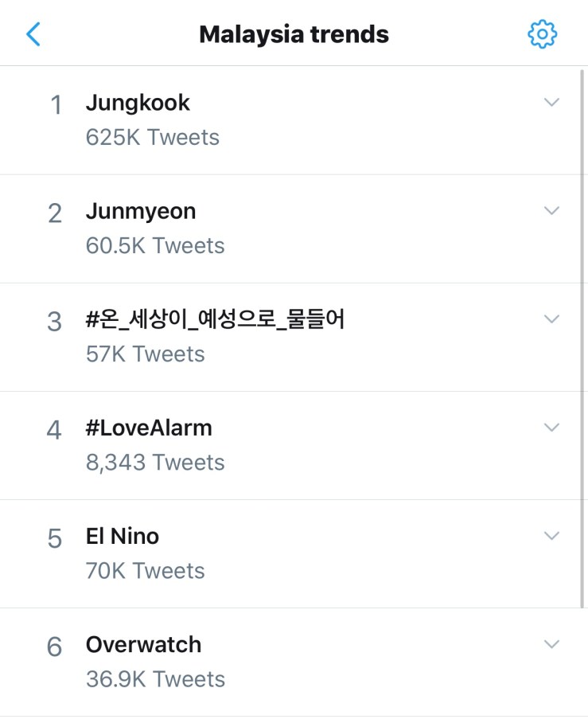Tap the 625K Tweets count
This screenshot has width=588, height=719.
tap(152, 137)
